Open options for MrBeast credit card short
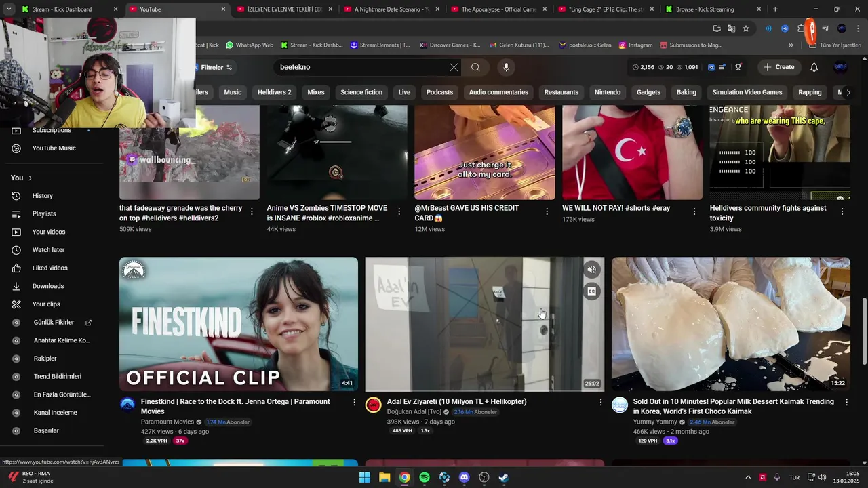Image resolution: width=868 pixels, height=488 pixels. coord(547,211)
